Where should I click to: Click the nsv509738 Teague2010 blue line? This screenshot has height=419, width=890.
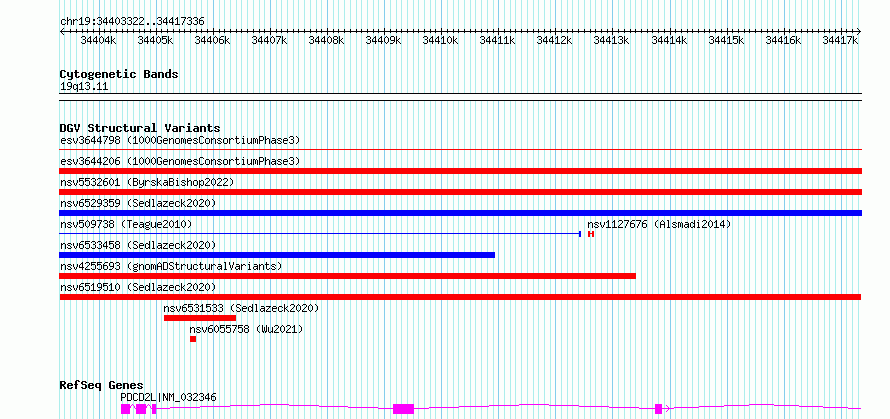pos(320,234)
